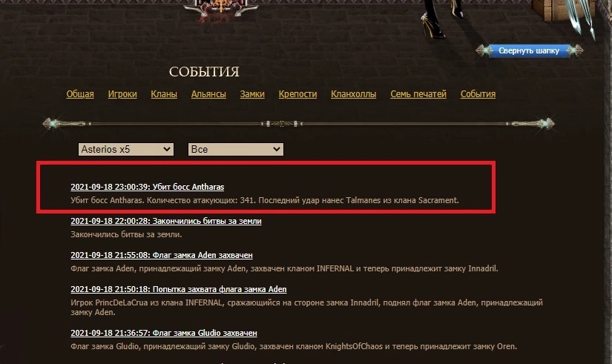The width and height of the screenshot is (612, 364).
Task: Click the 'Свернуть шапку' collapse header button
Action: (x=528, y=50)
